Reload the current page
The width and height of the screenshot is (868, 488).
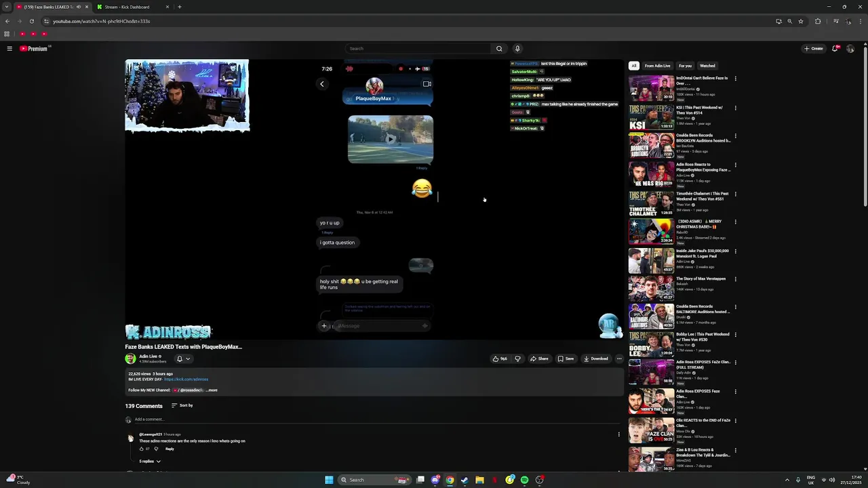(x=31, y=21)
